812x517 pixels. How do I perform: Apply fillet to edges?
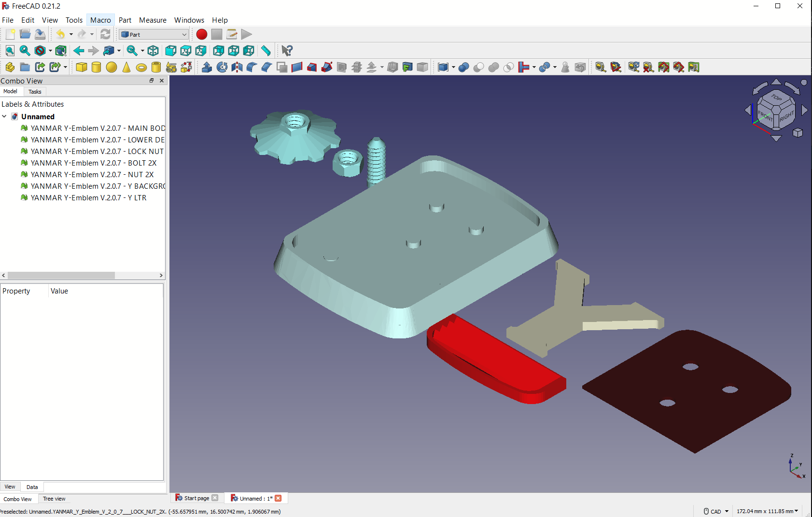pos(252,67)
